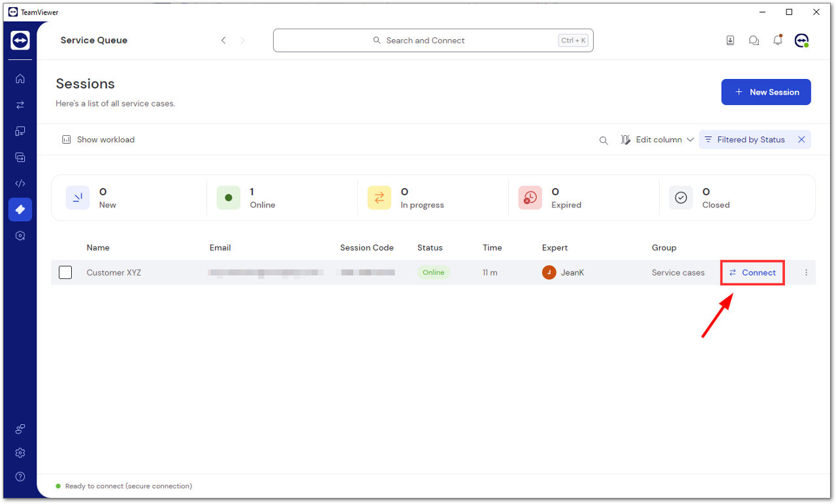Filter sessions by Expired status card
The image size is (836, 504).
[x=583, y=198]
